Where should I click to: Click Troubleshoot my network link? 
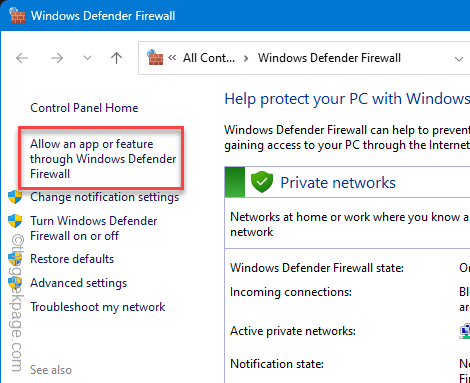[98, 307]
